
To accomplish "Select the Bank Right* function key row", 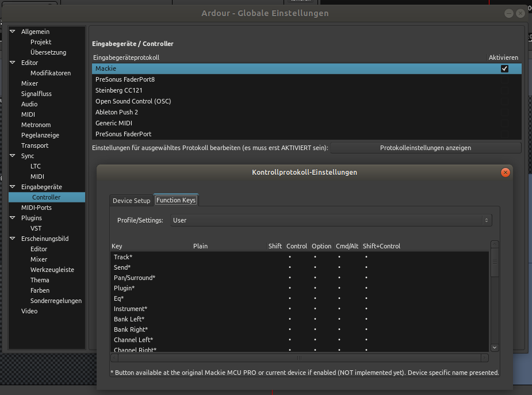I will (x=300, y=329).
